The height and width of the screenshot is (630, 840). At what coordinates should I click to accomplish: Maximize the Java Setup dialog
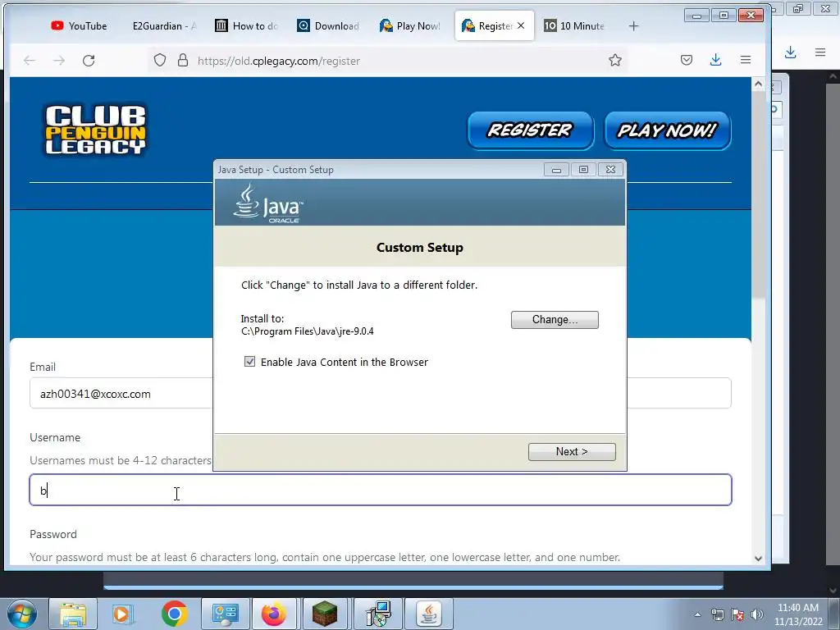pos(583,170)
